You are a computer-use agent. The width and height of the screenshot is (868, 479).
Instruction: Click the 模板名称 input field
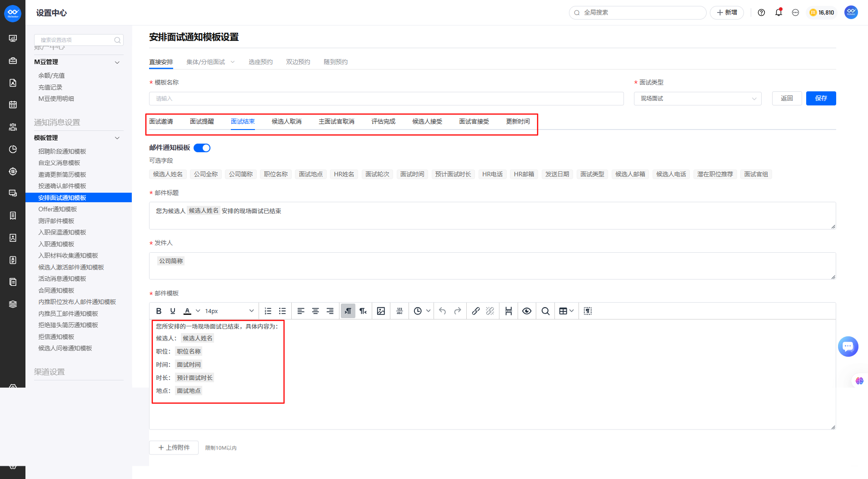coord(386,99)
